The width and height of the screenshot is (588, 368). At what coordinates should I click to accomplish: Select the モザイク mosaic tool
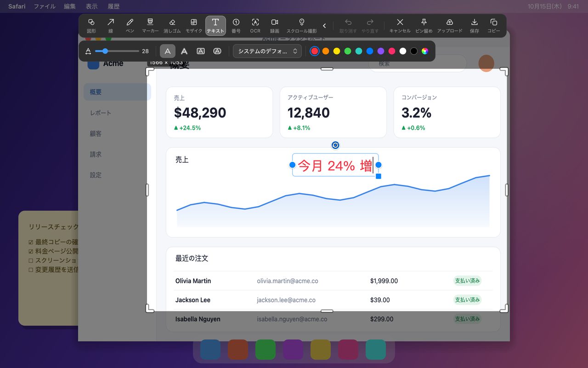point(194,26)
